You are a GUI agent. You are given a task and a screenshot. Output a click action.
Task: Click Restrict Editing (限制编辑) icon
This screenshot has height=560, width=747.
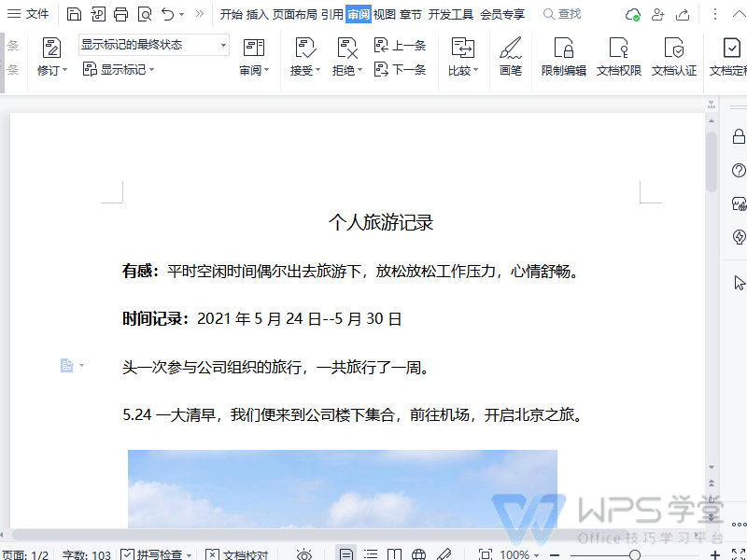pos(564,48)
